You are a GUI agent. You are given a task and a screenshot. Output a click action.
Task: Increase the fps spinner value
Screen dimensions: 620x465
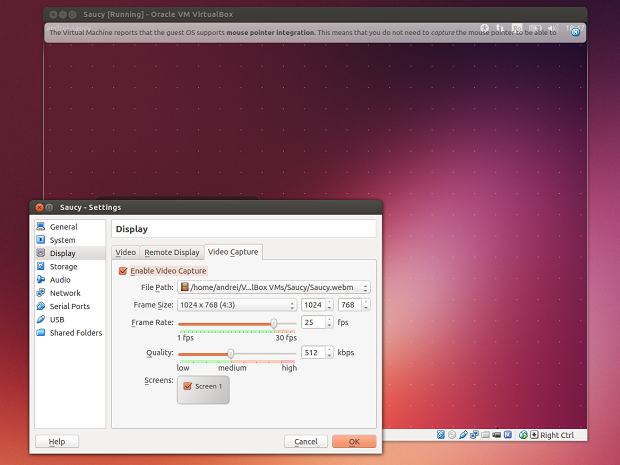coord(329,319)
